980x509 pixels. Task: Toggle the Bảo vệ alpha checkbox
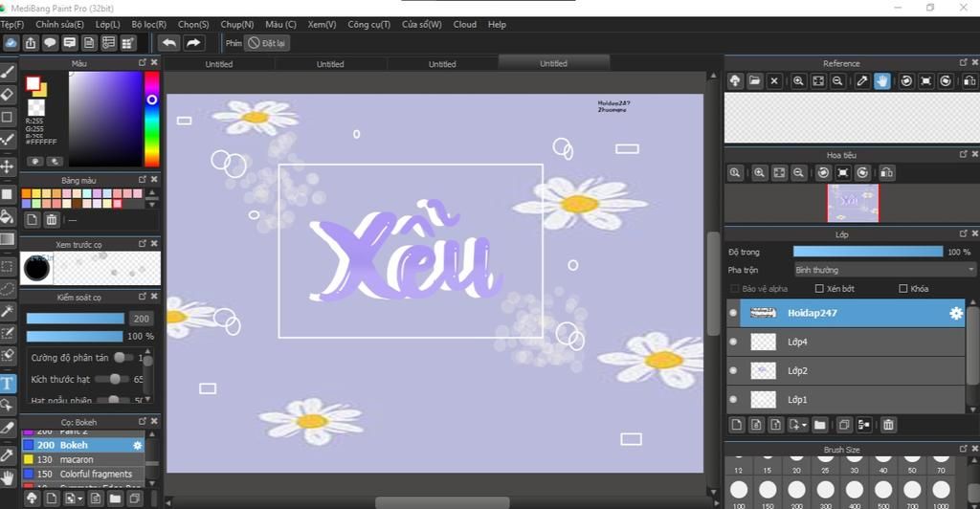[x=734, y=289]
